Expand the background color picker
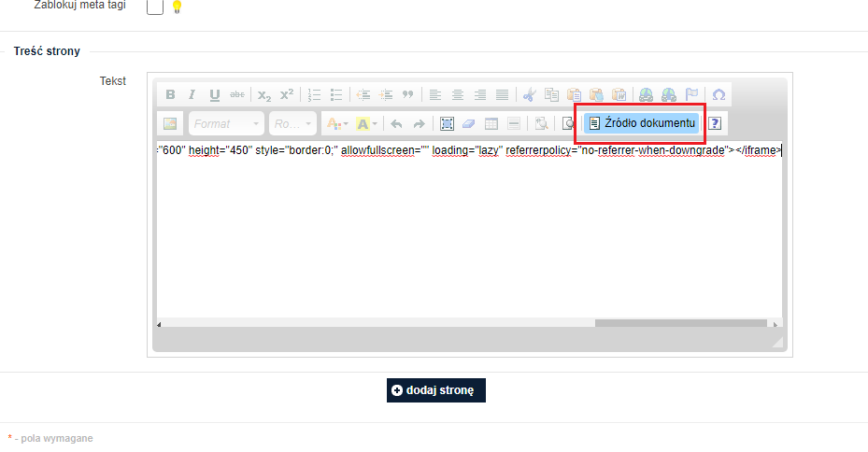The height and width of the screenshot is (452, 868). tap(366, 123)
